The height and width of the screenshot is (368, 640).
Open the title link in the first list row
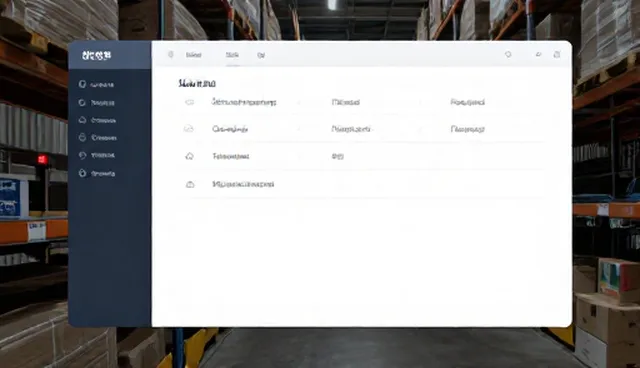244,102
